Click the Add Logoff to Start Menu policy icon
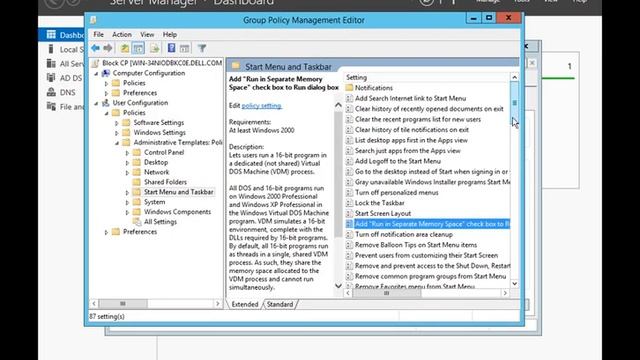The image size is (640, 360). pos(349,161)
